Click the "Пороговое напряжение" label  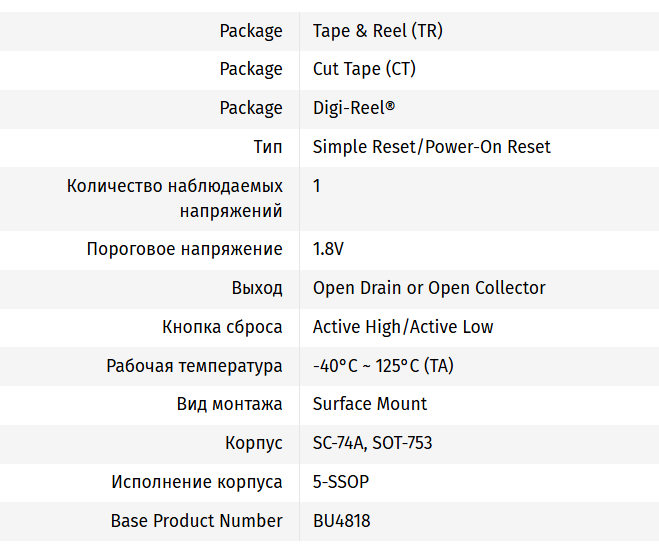(x=185, y=249)
